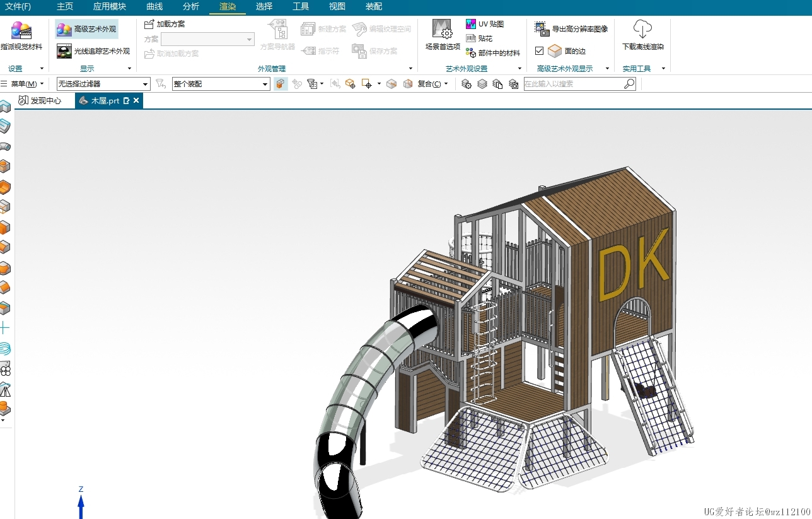Expand the 实用工具 group arrow

[x=664, y=69]
